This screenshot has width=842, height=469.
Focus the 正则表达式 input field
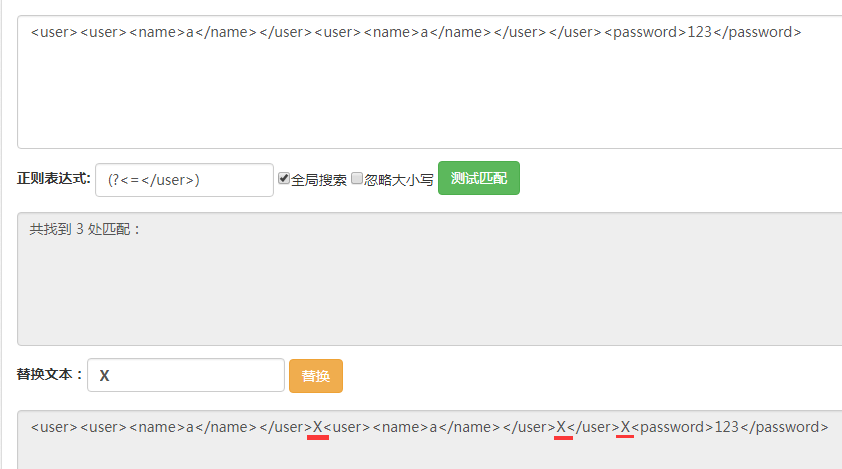[184, 180]
